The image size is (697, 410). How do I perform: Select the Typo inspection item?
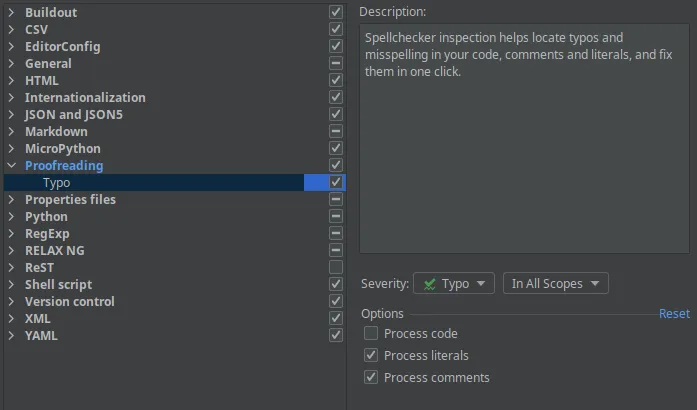coord(56,183)
